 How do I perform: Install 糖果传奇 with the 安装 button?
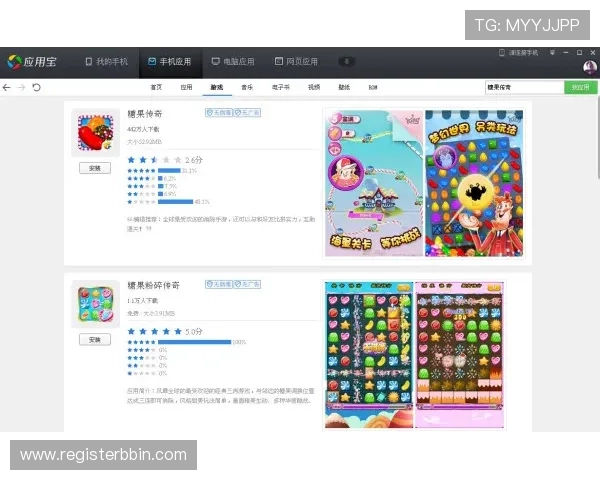point(95,168)
